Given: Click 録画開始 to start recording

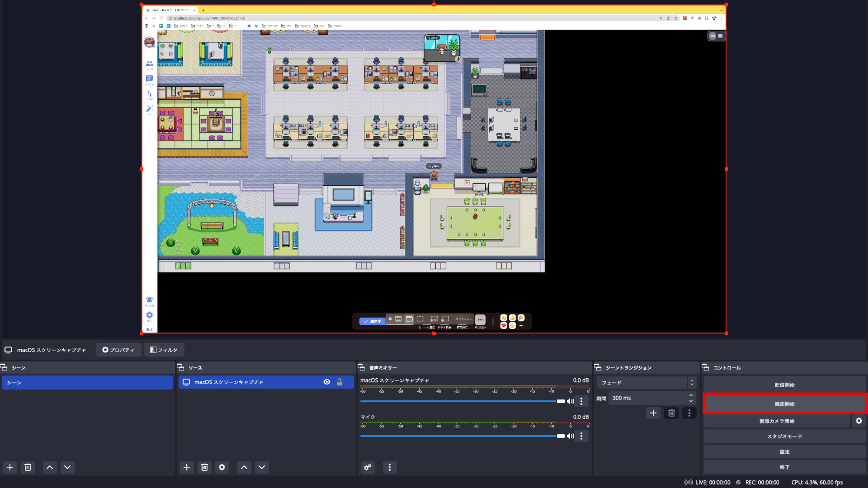Looking at the screenshot, I should (785, 404).
